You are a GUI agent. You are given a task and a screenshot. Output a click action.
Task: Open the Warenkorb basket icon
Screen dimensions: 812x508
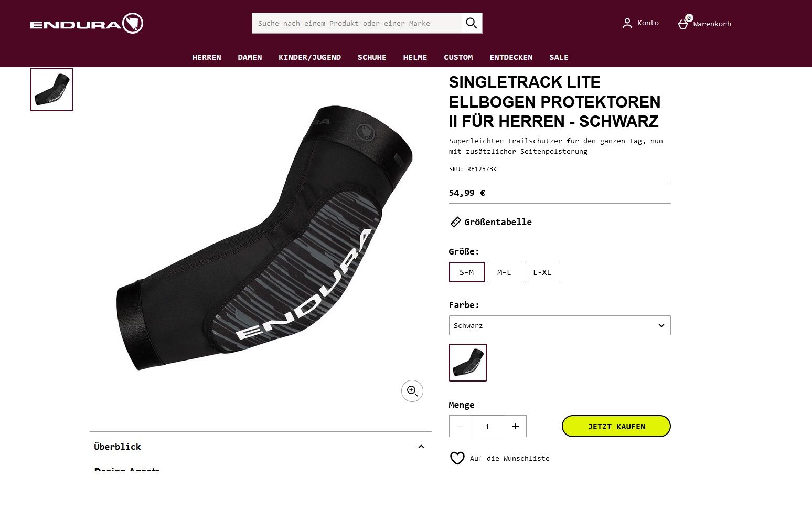point(683,24)
